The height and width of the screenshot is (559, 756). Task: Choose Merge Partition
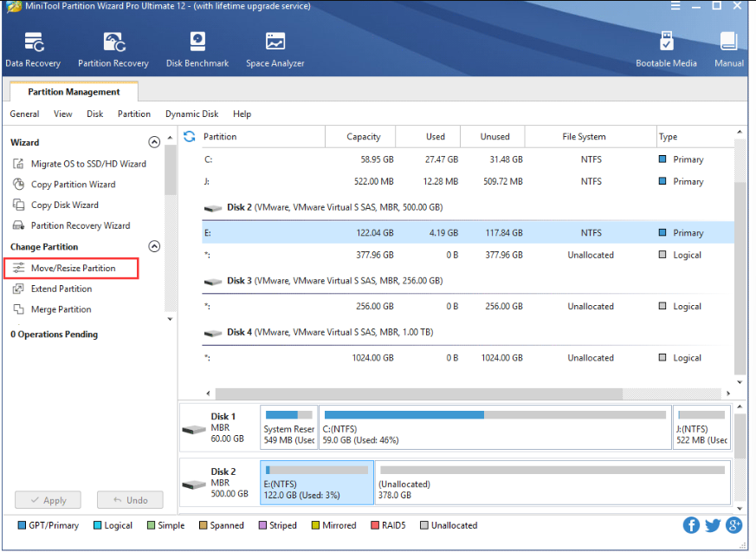[52, 309]
